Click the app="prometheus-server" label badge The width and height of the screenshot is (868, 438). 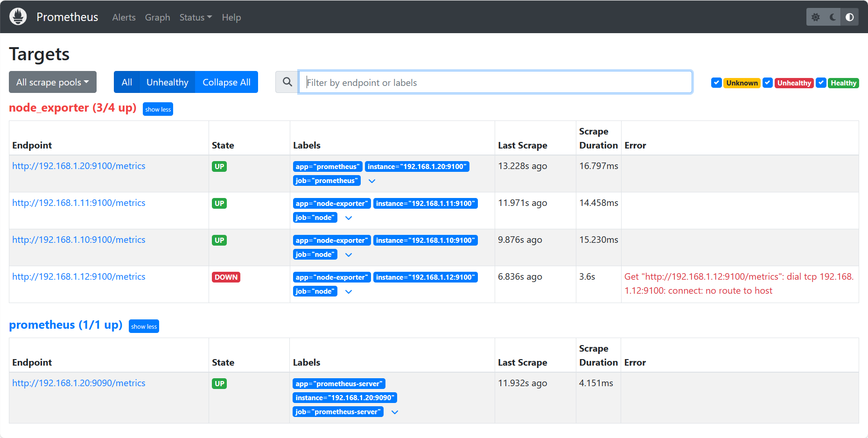(339, 384)
